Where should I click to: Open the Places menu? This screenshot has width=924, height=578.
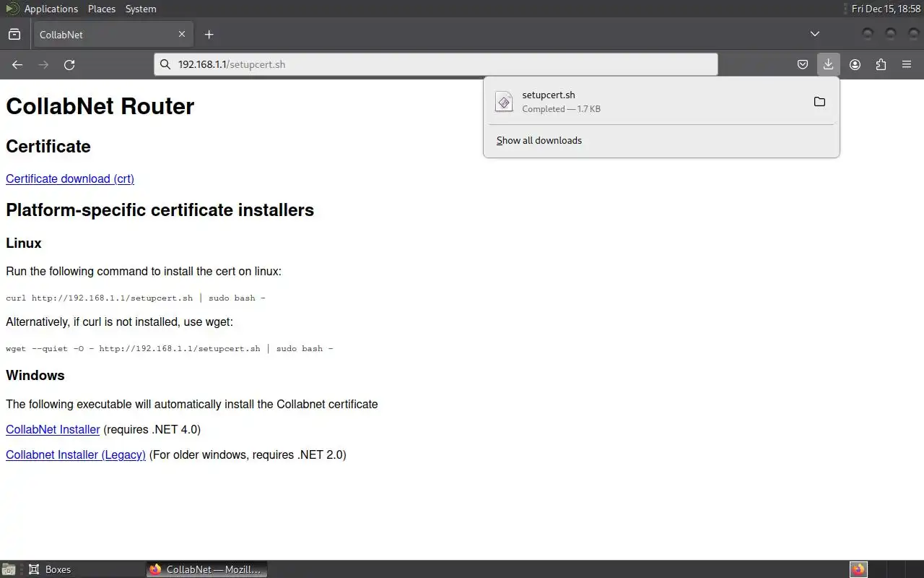pos(102,9)
